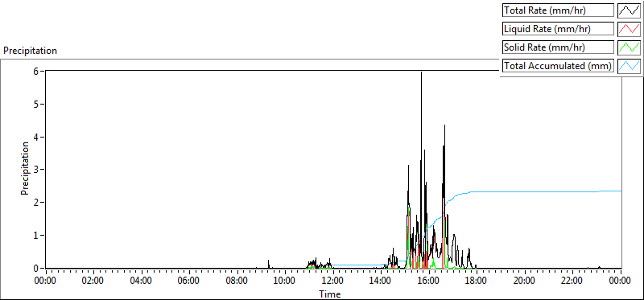The height and width of the screenshot is (300, 644).
Task: Click the 16:00 time axis label
Action: pos(429,281)
